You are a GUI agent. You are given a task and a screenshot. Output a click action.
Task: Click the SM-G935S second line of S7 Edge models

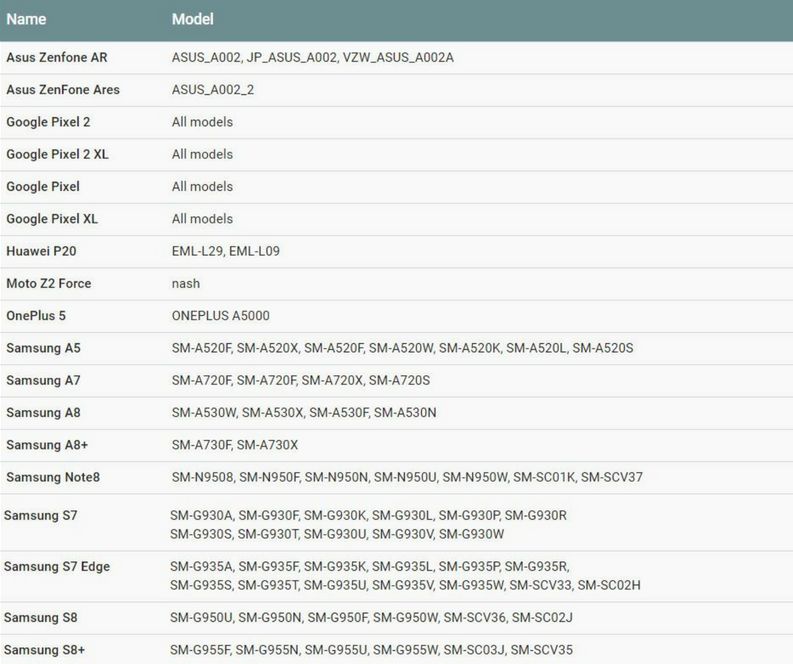(405, 586)
